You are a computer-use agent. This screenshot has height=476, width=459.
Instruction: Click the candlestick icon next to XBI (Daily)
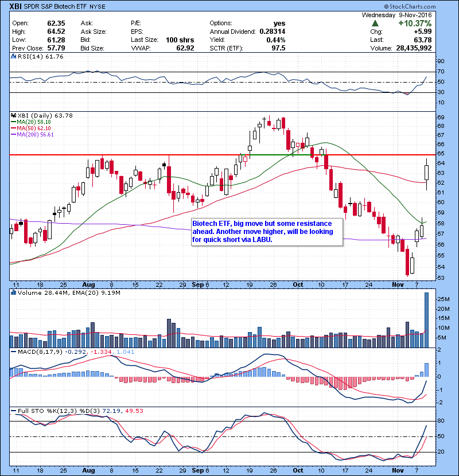coord(13,116)
